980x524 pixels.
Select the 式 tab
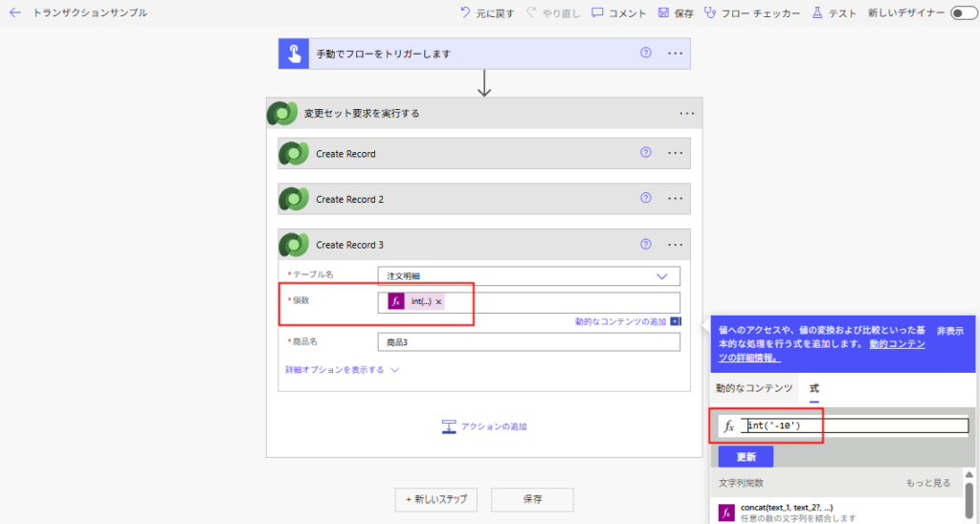click(x=814, y=388)
